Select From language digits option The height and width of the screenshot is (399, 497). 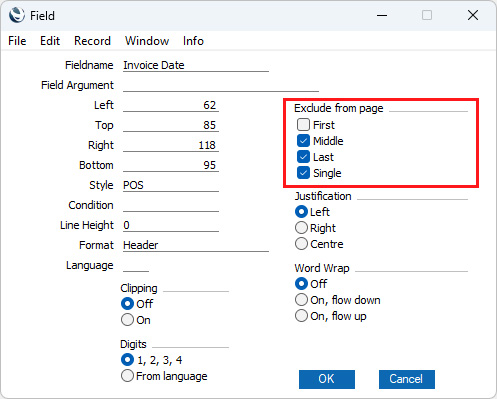point(127,376)
